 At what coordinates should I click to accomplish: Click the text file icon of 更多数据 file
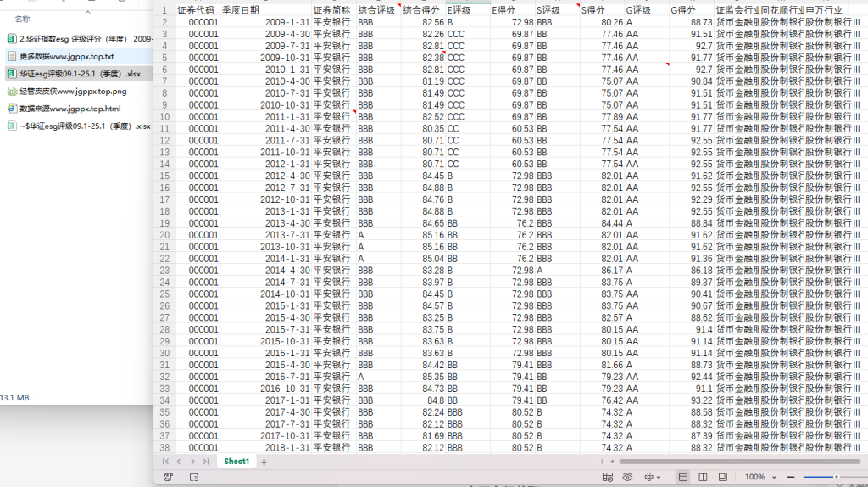(12, 57)
